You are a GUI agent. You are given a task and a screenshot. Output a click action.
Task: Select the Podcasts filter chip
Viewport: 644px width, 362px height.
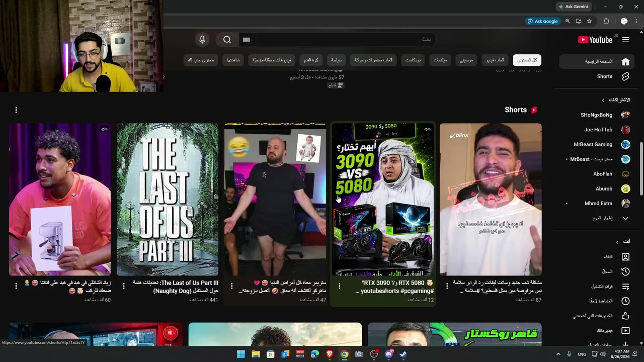413,60
